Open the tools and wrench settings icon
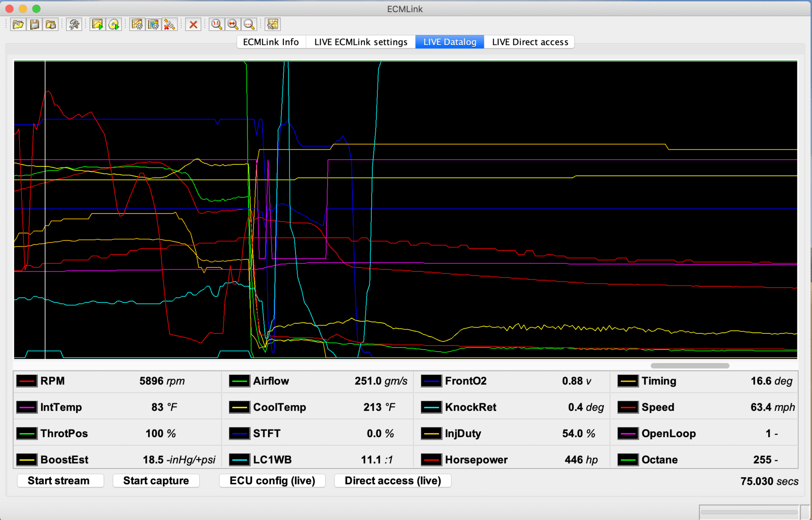The height and width of the screenshot is (520, 812). 74,25
